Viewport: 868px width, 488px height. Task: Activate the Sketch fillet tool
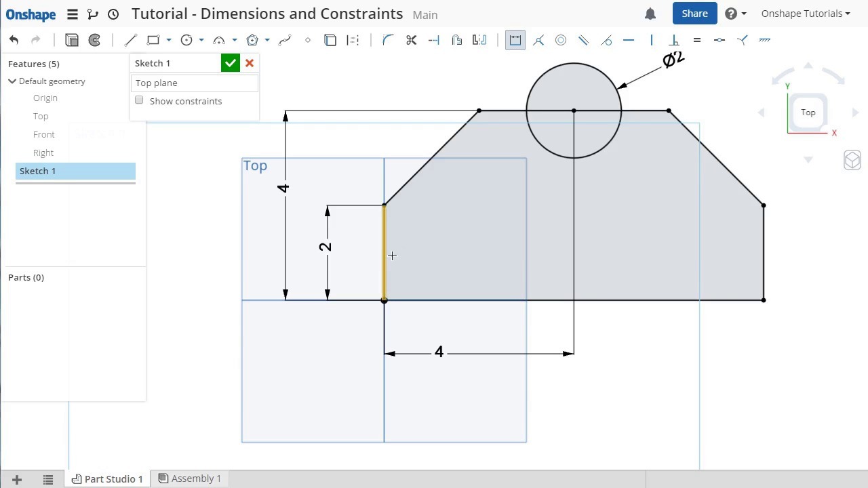[387, 40]
